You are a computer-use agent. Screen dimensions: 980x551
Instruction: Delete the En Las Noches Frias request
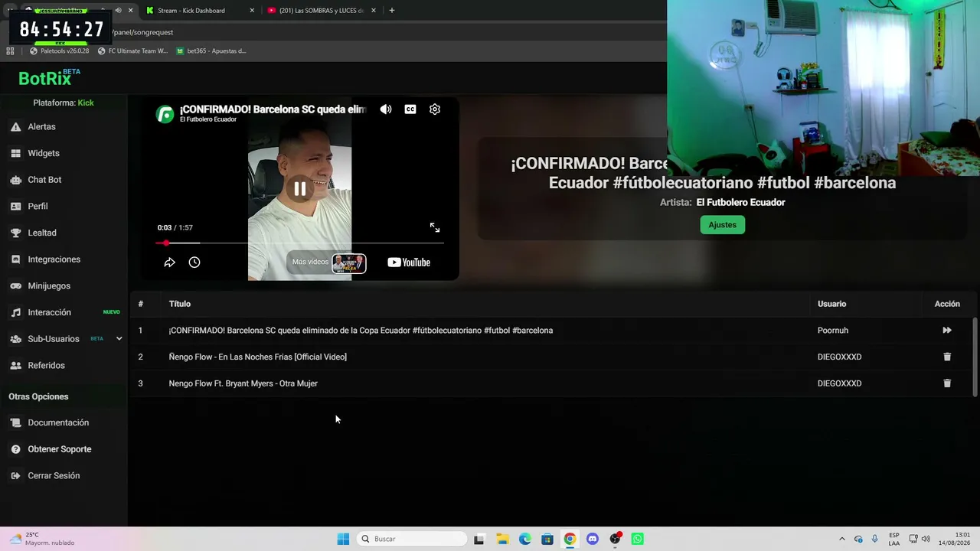coord(947,357)
